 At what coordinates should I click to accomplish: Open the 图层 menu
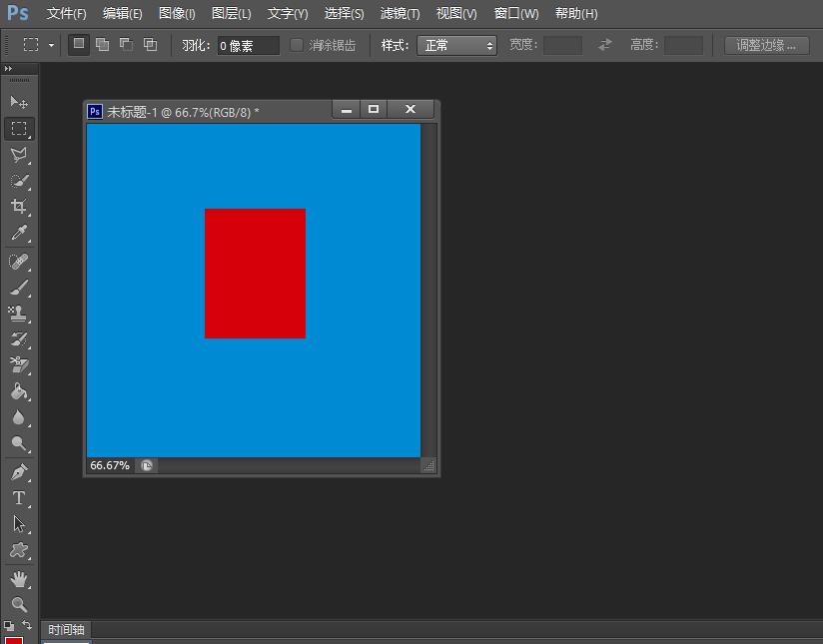click(x=231, y=14)
